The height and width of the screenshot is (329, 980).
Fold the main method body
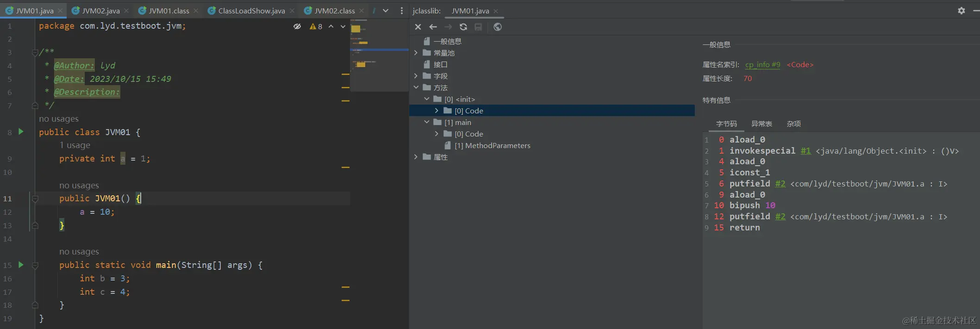coord(35,265)
